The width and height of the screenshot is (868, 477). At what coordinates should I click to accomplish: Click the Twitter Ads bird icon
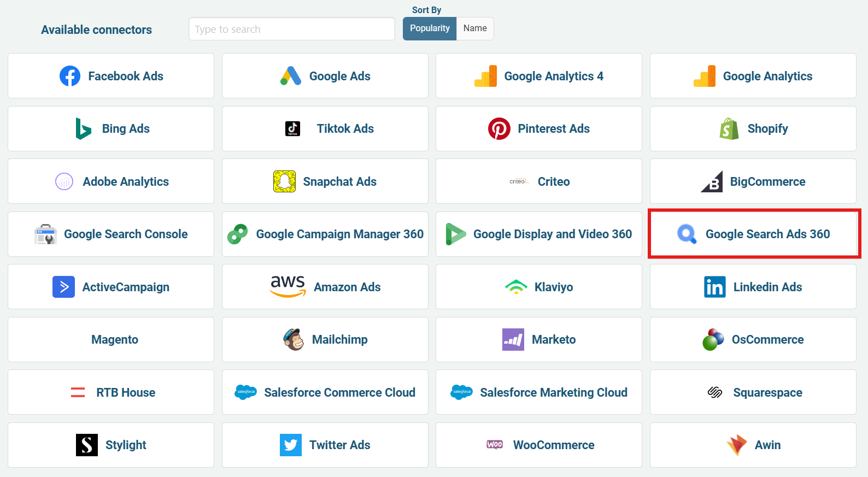click(x=290, y=445)
